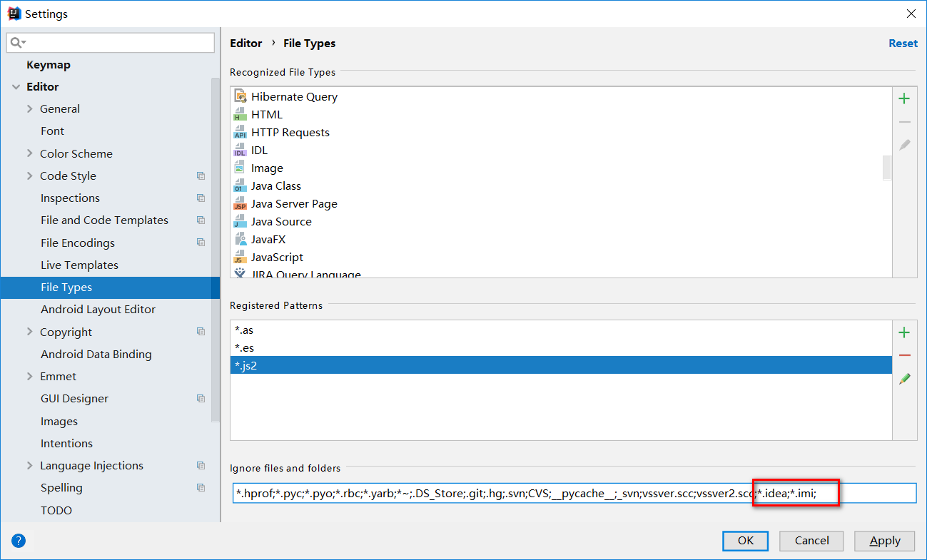Click the copy icon next to Code Style
927x560 pixels.
pyautogui.click(x=201, y=176)
